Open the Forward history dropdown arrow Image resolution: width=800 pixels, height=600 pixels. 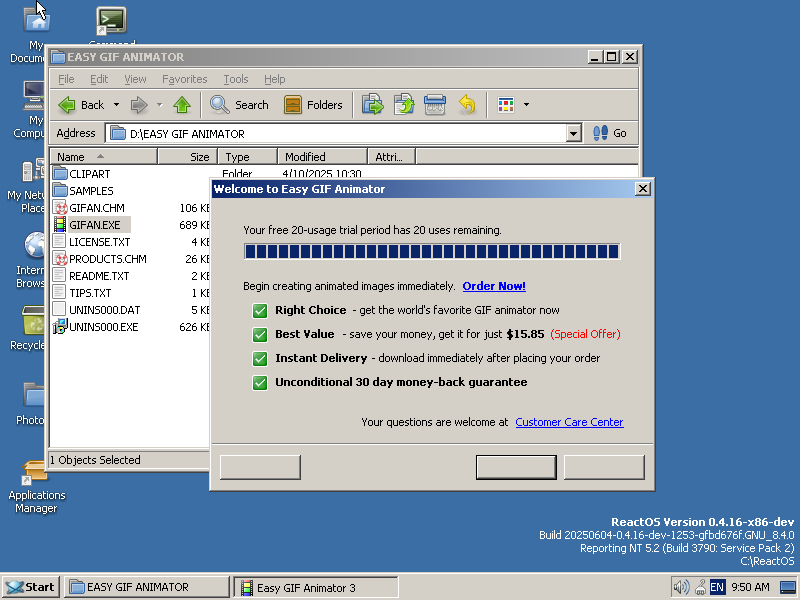[160, 105]
